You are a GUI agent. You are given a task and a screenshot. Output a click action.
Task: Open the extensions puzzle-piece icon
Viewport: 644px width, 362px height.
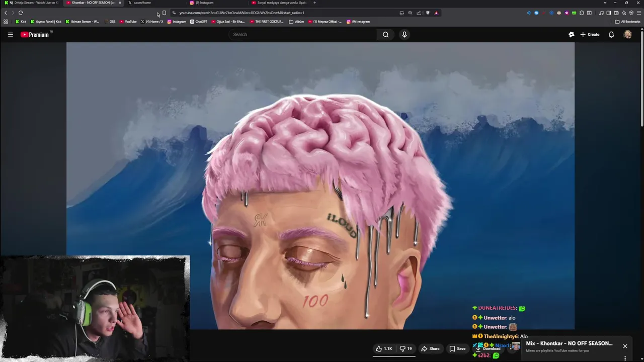click(582, 13)
